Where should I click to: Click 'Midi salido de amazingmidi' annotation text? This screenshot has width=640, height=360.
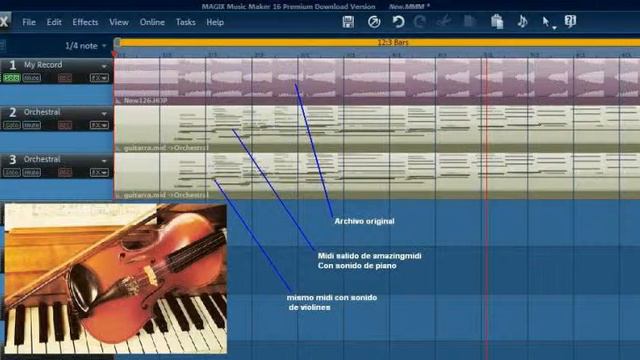369,256
